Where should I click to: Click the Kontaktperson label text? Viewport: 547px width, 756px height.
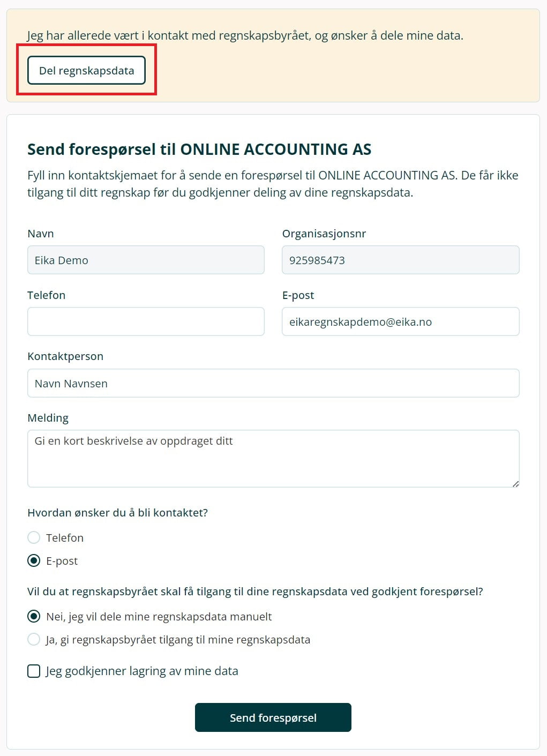click(65, 356)
